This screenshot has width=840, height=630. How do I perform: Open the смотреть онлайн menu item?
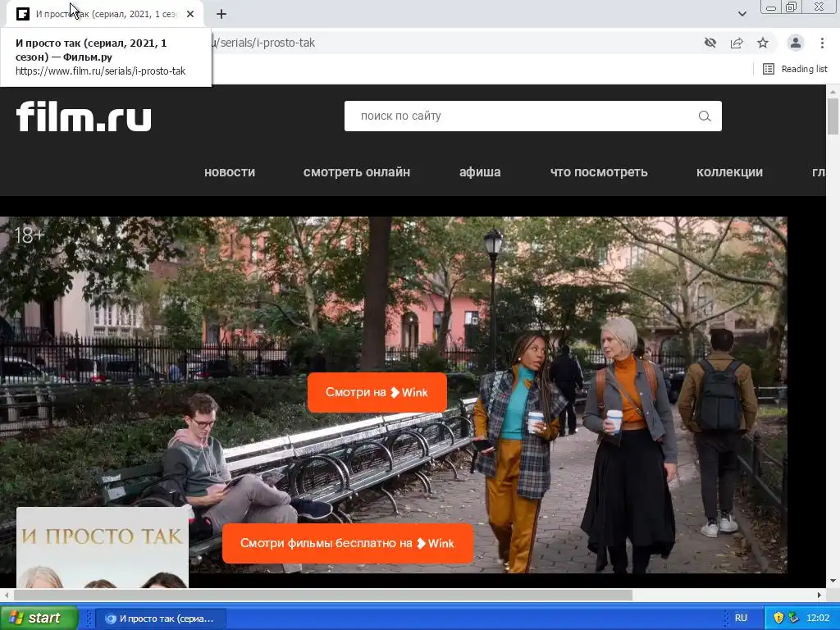(x=357, y=172)
